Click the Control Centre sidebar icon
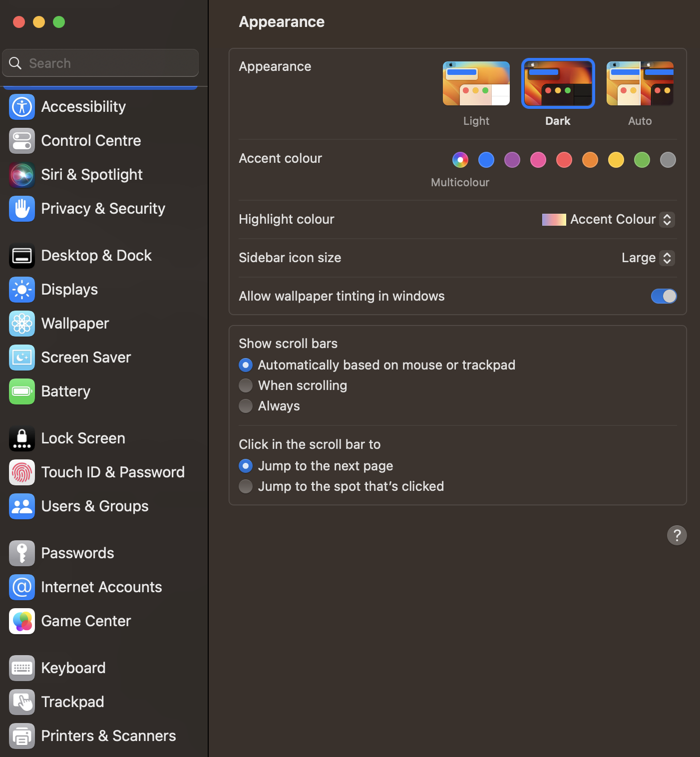The image size is (700, 757). pyautogui.click(x=22, y=141)
